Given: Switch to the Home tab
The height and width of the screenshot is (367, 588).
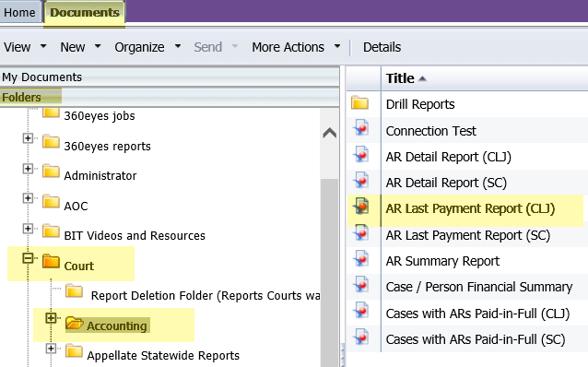Looking at the screenshot, I should (x=20, y=12).
